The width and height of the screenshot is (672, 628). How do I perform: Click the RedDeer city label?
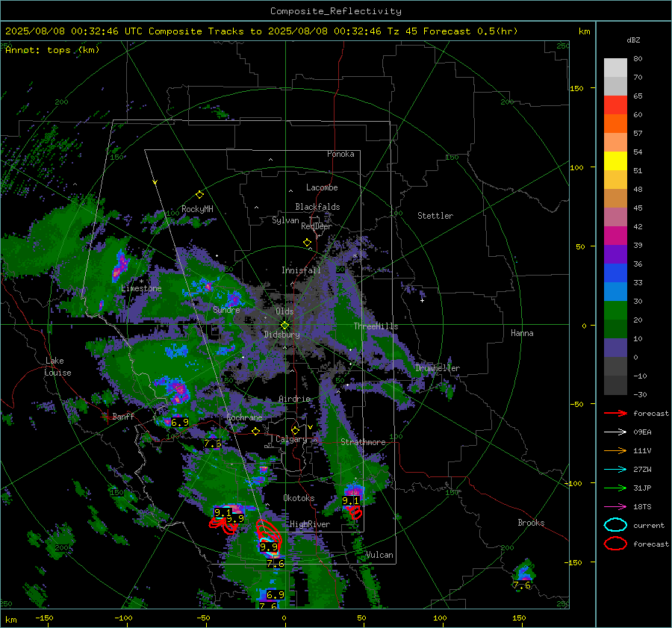coord(317,226)
